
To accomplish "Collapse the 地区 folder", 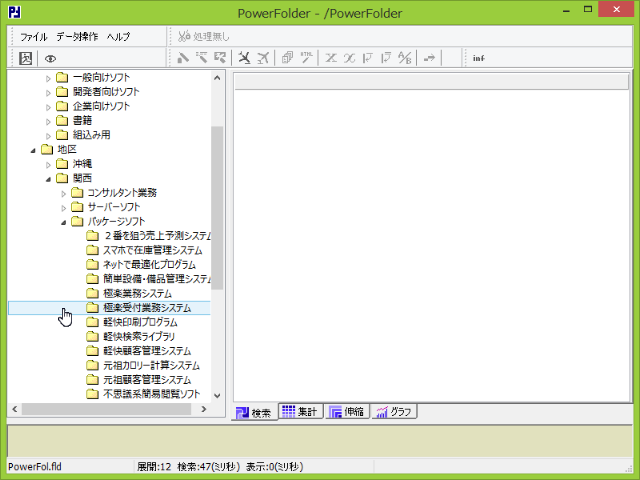I will pos(33,150).
